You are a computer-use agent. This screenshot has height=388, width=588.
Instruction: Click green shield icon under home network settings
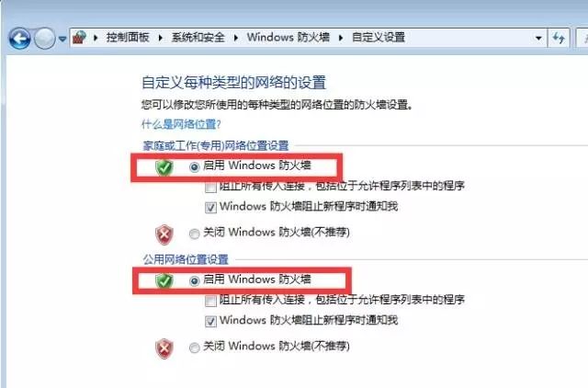click(x=164, y=167)
